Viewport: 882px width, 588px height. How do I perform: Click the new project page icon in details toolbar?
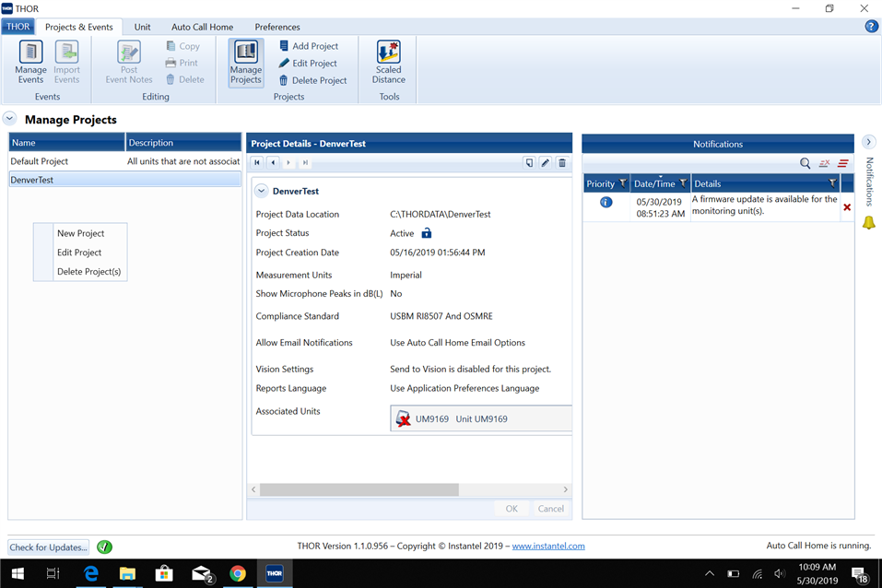529,162
